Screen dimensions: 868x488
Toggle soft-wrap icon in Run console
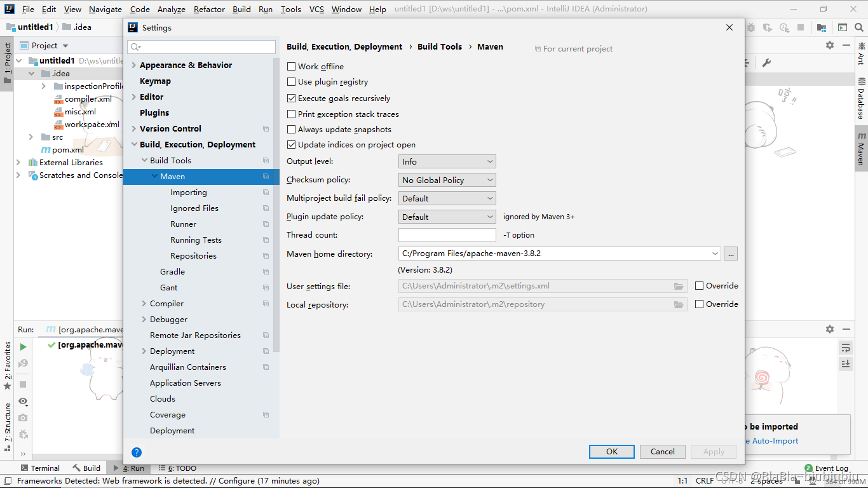(846, 348)
